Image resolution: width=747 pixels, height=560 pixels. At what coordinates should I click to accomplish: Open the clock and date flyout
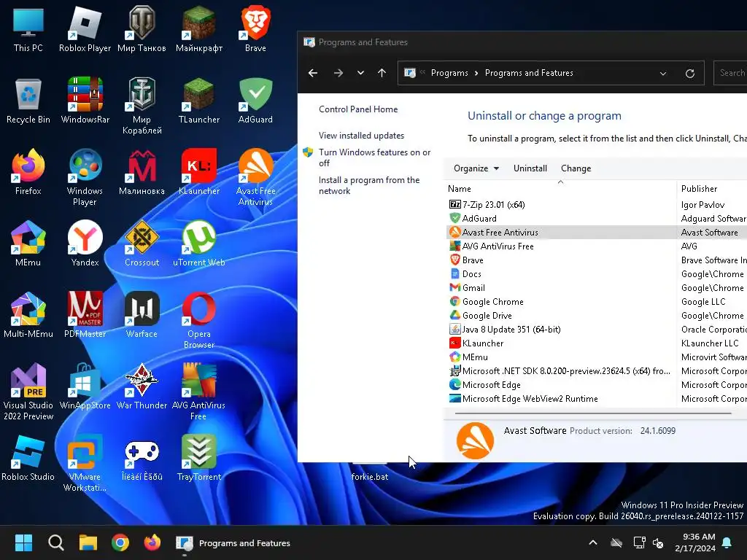[x=695, y=542]
